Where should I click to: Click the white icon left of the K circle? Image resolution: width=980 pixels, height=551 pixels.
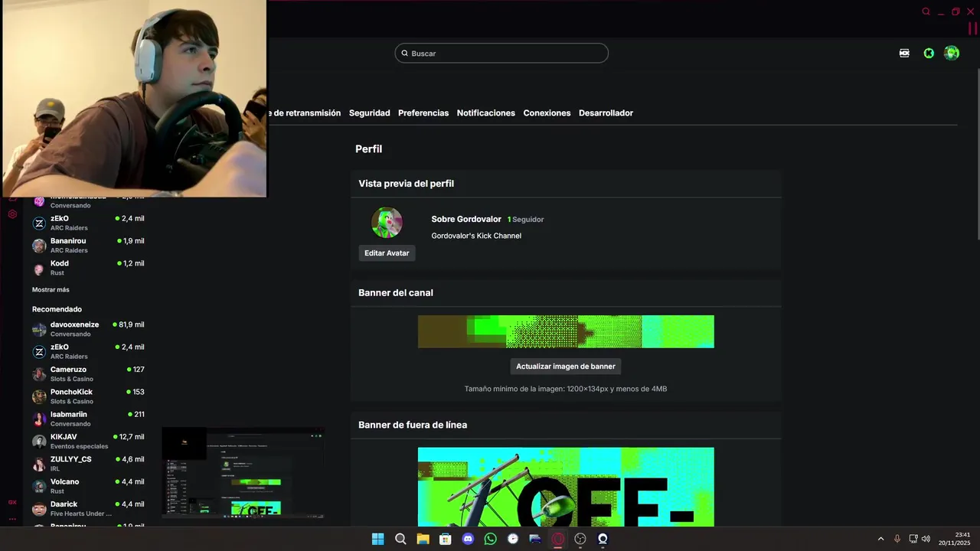click(x=904, y=53)
